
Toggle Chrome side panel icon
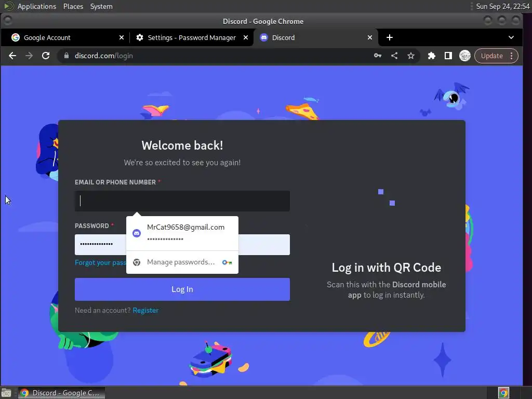coord(448,56)
